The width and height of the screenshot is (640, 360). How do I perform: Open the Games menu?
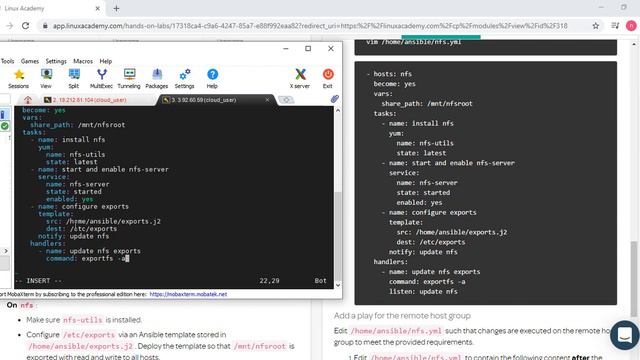[30, 61]
